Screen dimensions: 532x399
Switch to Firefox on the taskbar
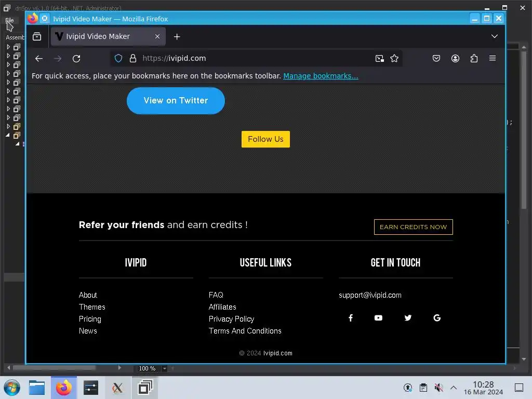click(64, 388)
